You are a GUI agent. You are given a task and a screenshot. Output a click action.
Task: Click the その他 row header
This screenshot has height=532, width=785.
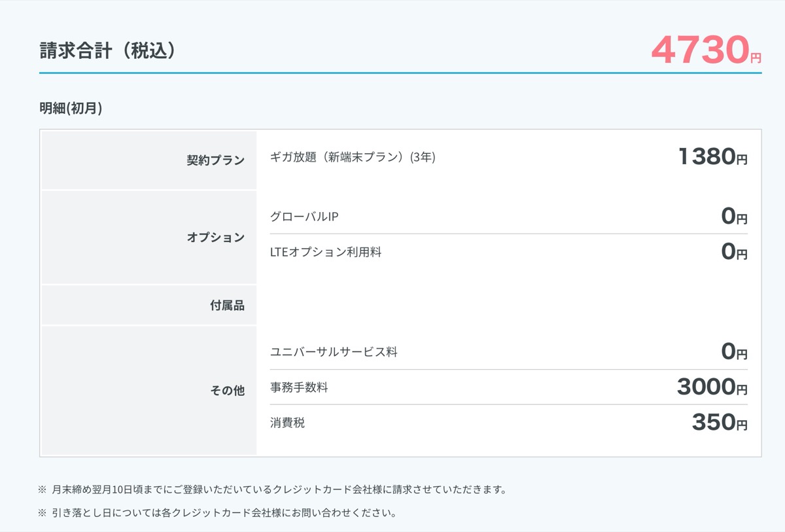point(149,391)
